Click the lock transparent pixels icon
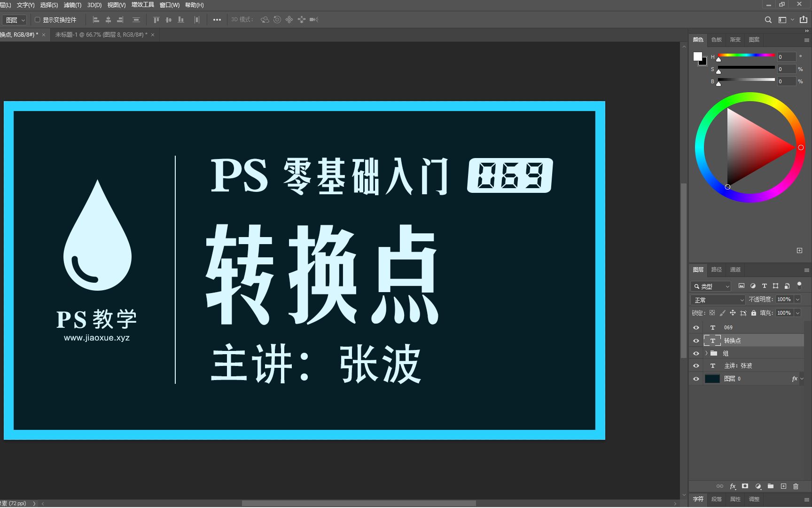This screenshot has width=812, height=508. click(712, 313)
